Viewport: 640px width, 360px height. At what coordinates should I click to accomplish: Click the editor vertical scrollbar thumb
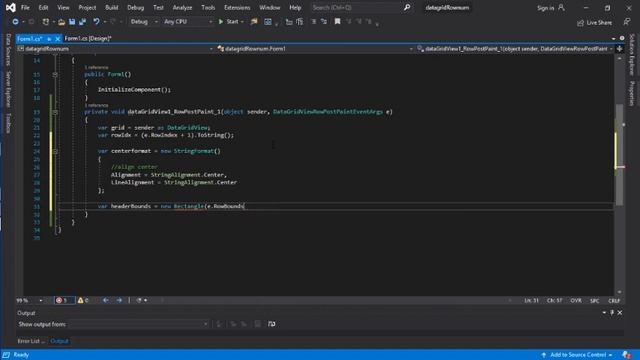click(619, 155)
